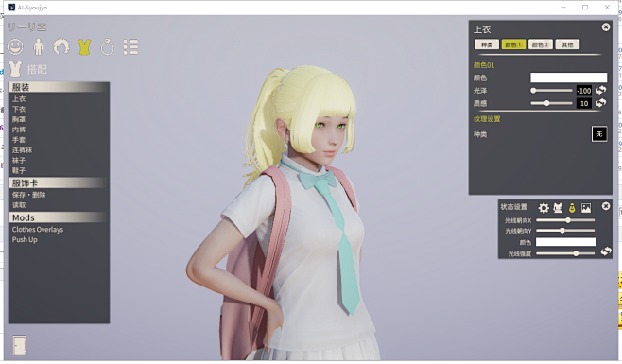Open the face editing smiley icon
The height and width of the screenshot is (364, 622).
tap(15, 47)
